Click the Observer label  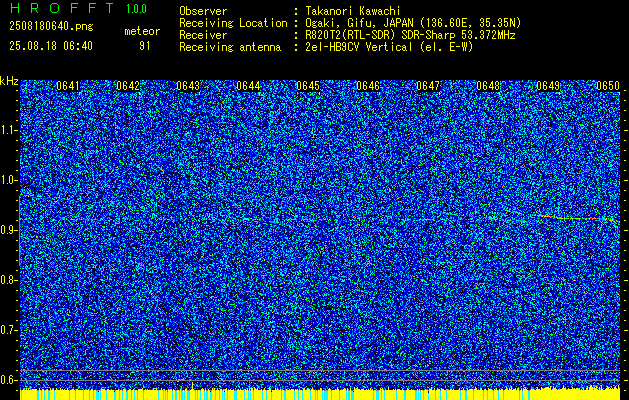[203, 11]
